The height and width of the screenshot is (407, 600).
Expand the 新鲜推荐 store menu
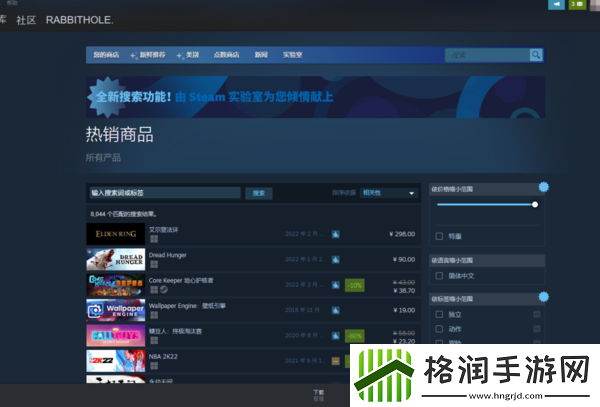[x=148, y=55]
